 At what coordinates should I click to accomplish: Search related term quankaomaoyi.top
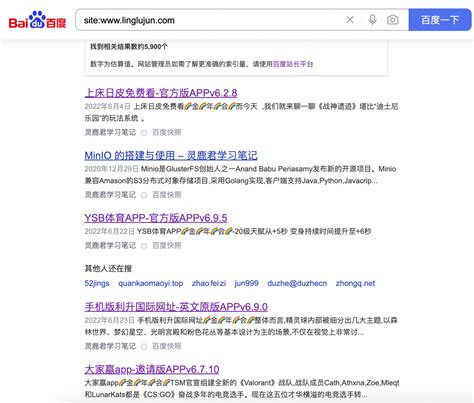coord(151,283)
